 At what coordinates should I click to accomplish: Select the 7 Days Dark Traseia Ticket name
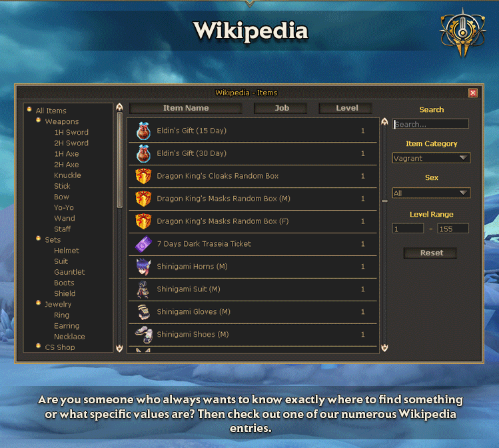click(204, 244)
